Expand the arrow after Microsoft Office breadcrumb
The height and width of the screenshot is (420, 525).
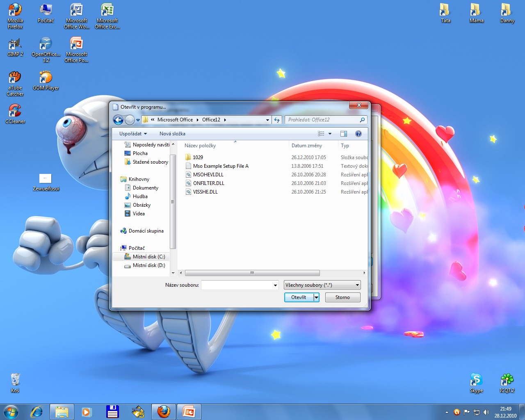197,120
